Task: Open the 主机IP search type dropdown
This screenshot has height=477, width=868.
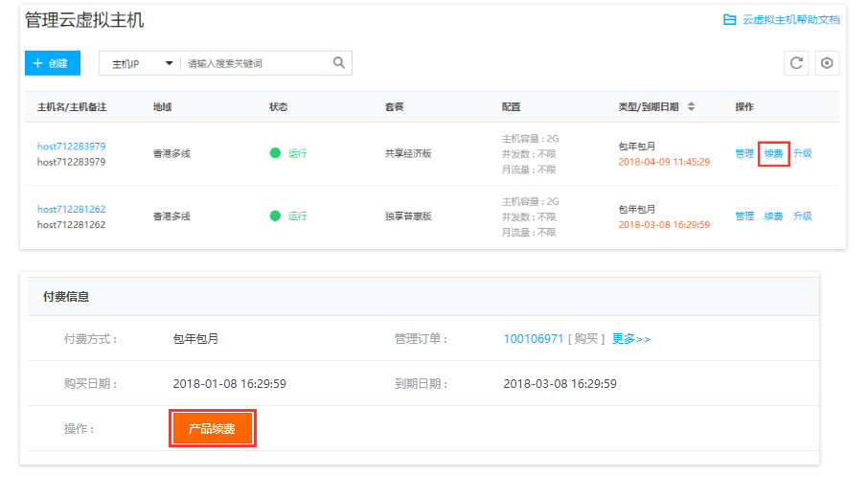Action: click(142, 63)
